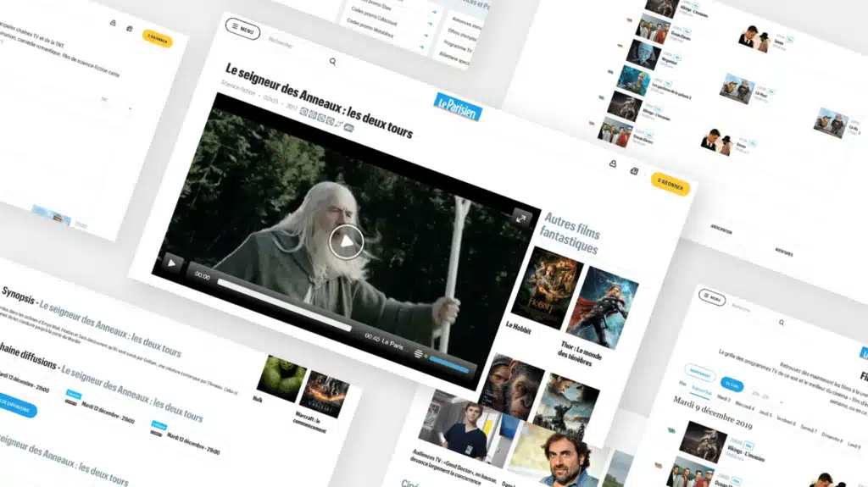The height and width of the screenshot is (487, 868).
Task: Click the Offres d'emploi link in the top page
Action: 462,35
